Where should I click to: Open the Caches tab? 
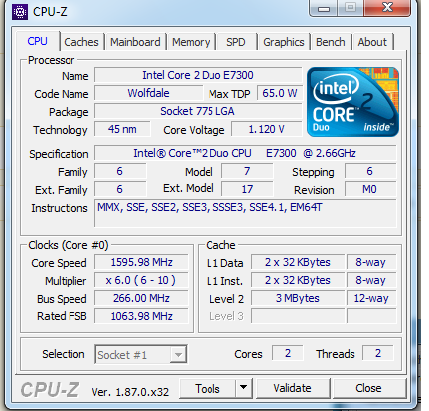81,42
